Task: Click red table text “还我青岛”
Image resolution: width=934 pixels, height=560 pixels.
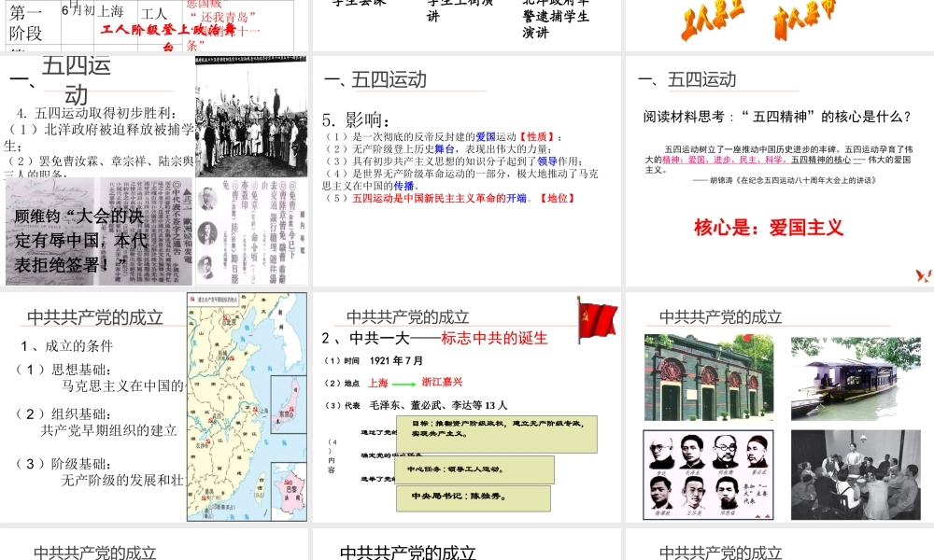Action: (223, 17)
